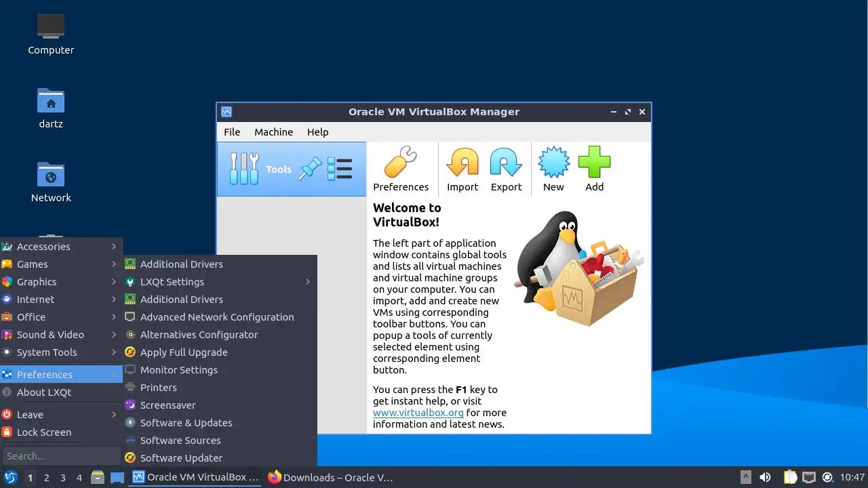Select Apply Full Upgrade
Screen dimensions: 868x488
(220, 352)
